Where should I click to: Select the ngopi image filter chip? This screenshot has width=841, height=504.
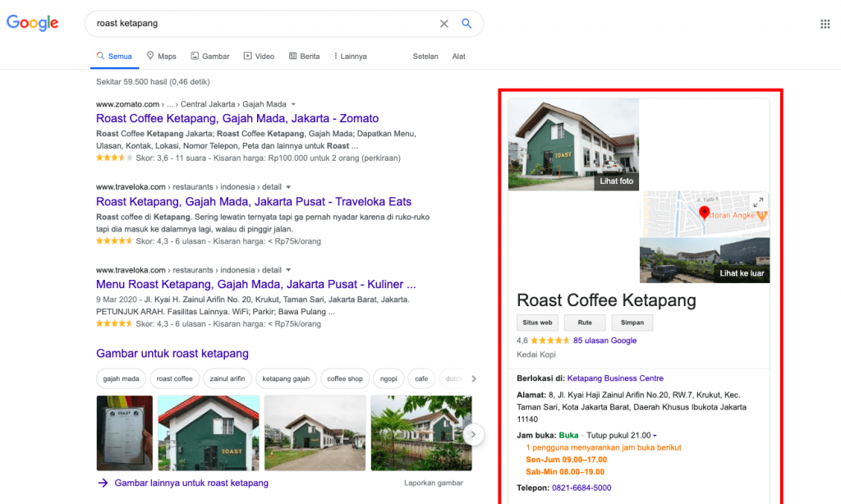[x=388, y=378]
